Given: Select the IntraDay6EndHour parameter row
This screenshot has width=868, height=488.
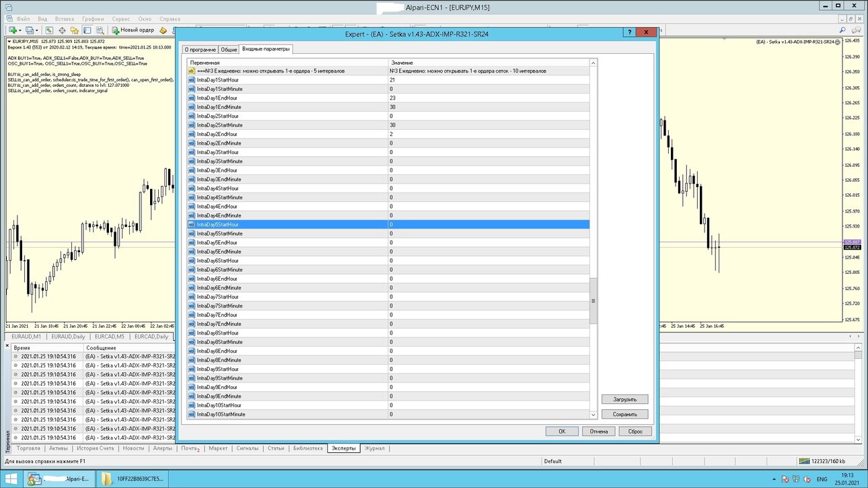Looking at the screenshot, I should pos(388,279).
